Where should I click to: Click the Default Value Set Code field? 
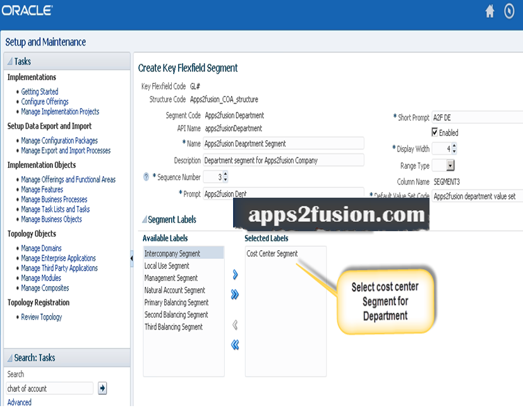(478, 196)
